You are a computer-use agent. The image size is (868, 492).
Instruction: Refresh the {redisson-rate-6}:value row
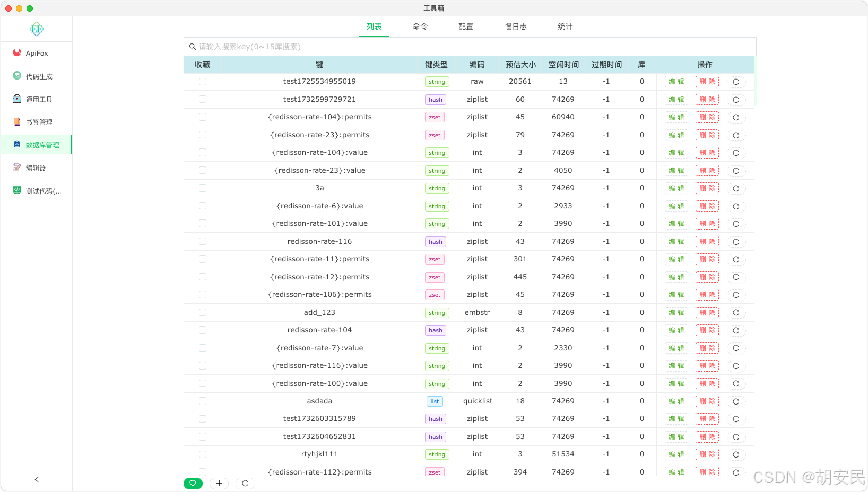736,206
